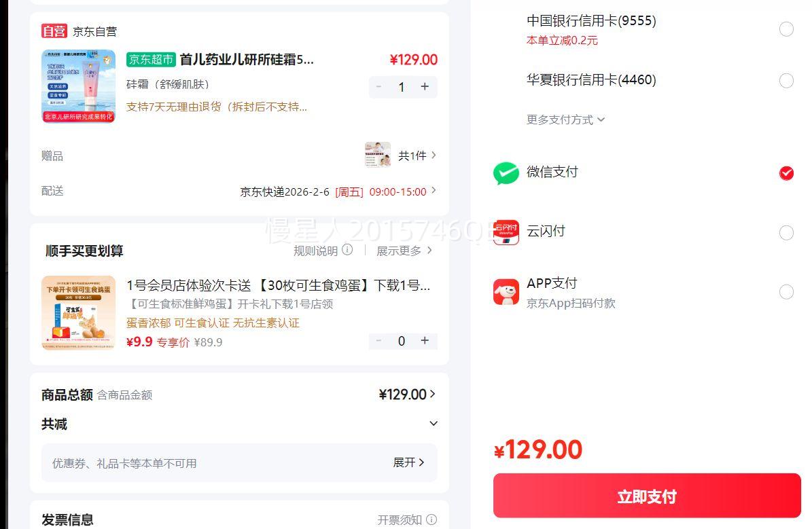
Task: Choose APP支付 radio option
Action: (x=786, y=292)
